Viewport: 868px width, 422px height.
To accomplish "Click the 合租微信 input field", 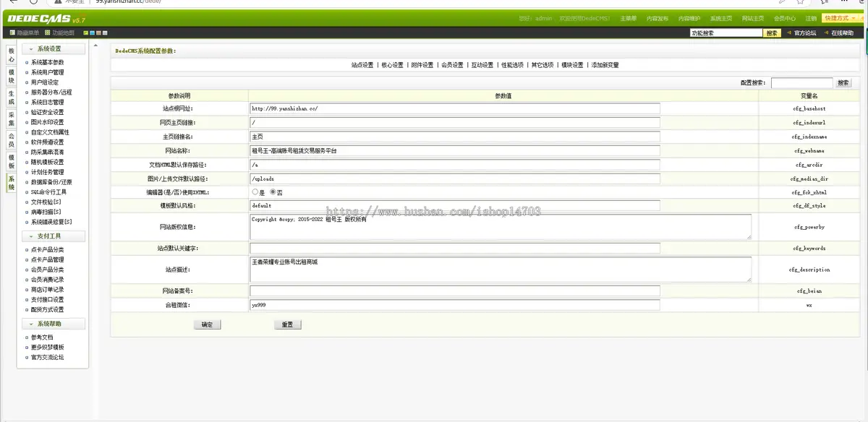I will click(x=455, y=305).
